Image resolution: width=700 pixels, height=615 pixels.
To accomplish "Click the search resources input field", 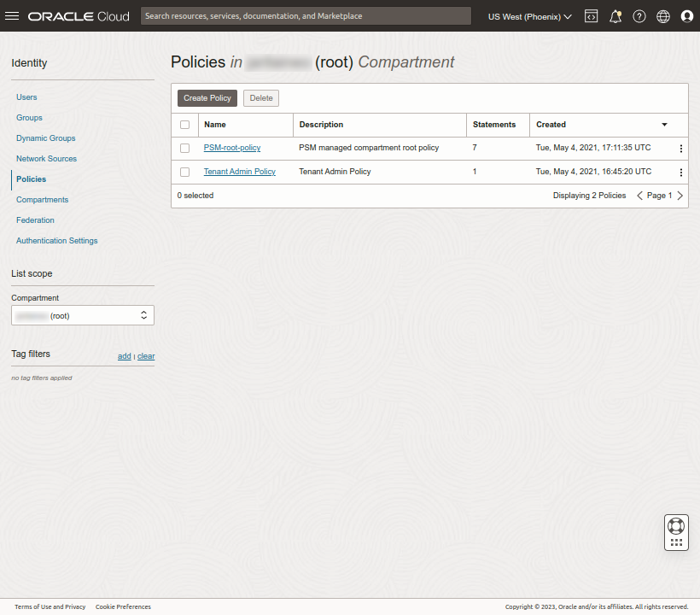I will click(x=306, y=15).
